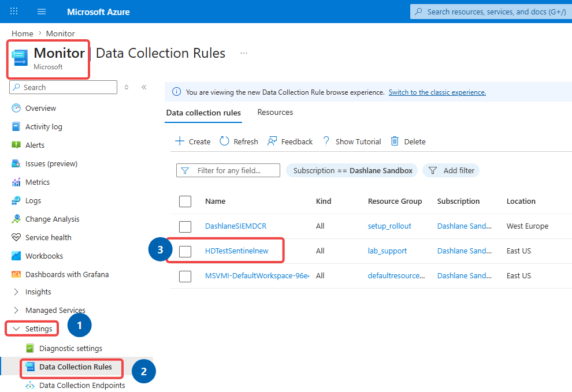Focus the sidebar Search box
572x392 pixels.
coord(63,87)
